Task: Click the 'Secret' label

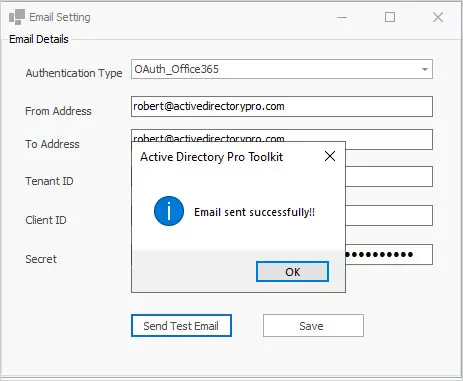Action: point(41,259)
